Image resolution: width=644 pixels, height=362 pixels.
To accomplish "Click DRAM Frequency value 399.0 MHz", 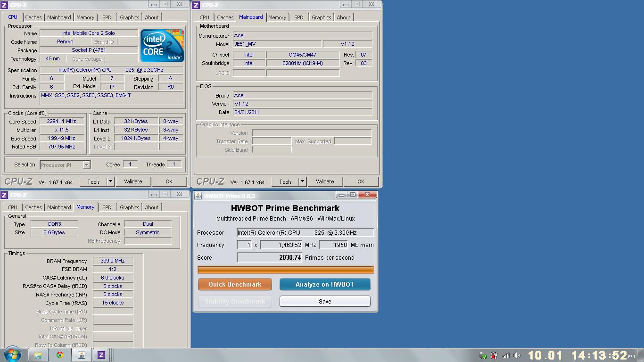I will (x=113, y=261).
